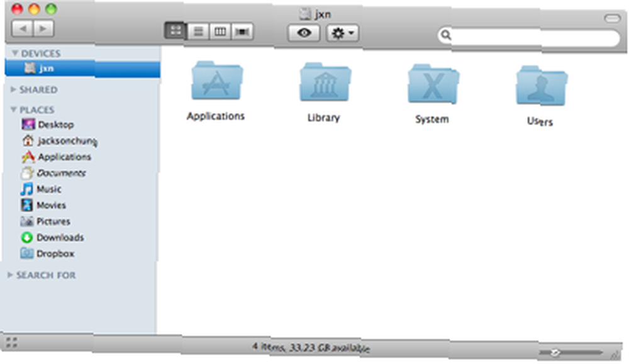Open the Action gear dropdown menu

[342, 33]
